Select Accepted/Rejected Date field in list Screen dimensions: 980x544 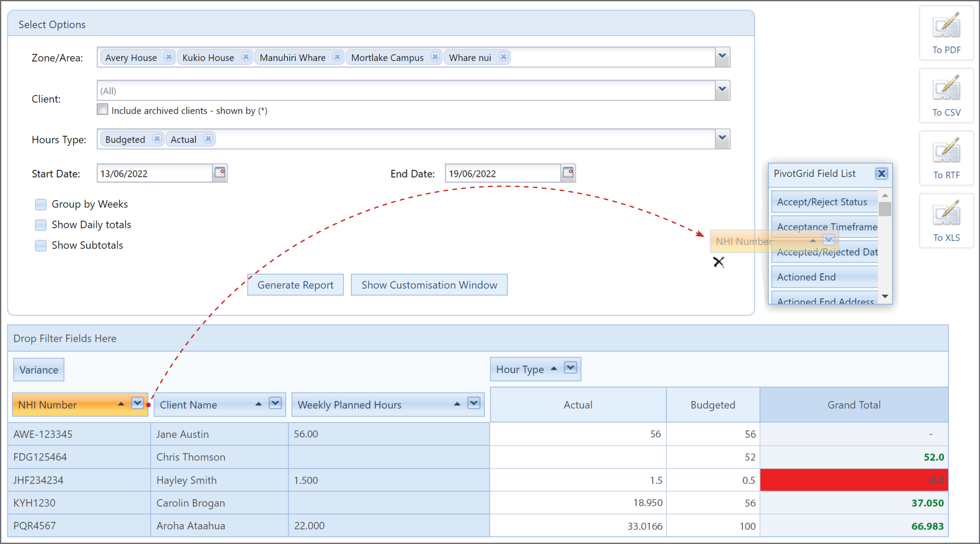click(x=824, y=252)
